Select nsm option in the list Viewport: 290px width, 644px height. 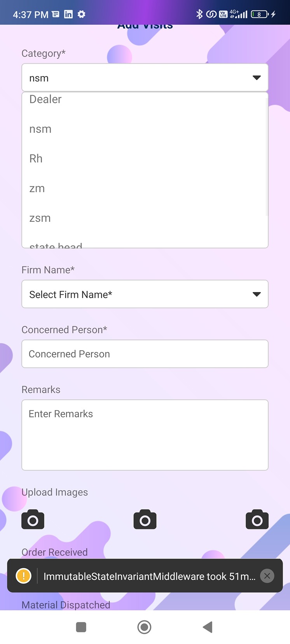(40, 129)
